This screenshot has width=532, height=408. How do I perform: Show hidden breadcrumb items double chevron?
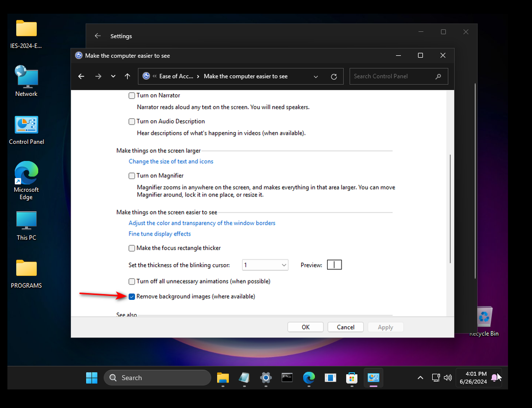point(154,76)
